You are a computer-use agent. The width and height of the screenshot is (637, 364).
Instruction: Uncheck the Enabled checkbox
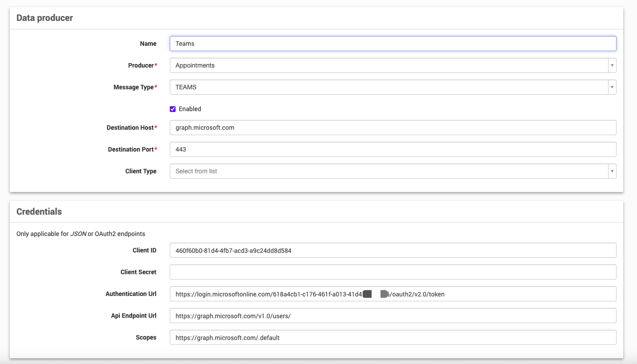click(x=173, y=109)
